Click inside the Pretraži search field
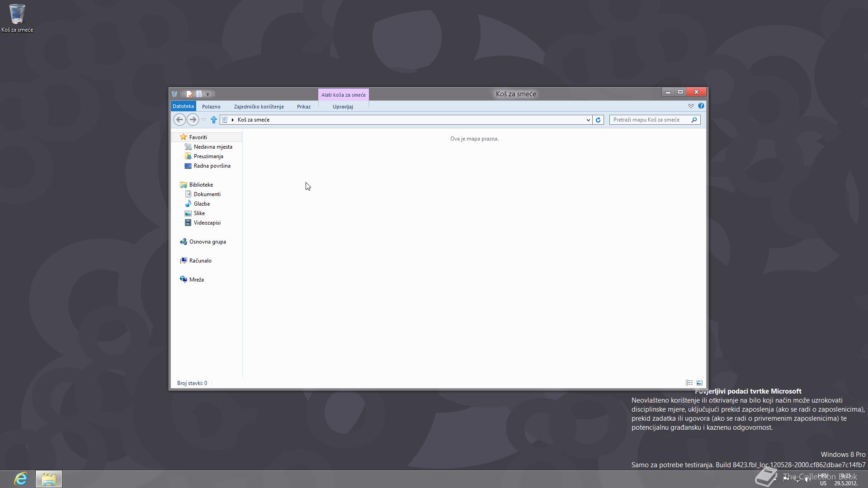The height and width of the screenshot is (488, 868). 651,119
